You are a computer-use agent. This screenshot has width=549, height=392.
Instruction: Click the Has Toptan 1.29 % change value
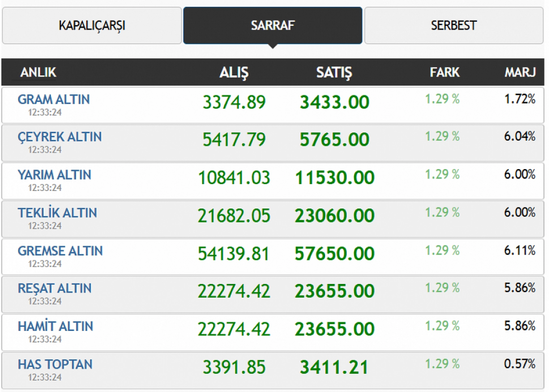[x=442, y=364]
